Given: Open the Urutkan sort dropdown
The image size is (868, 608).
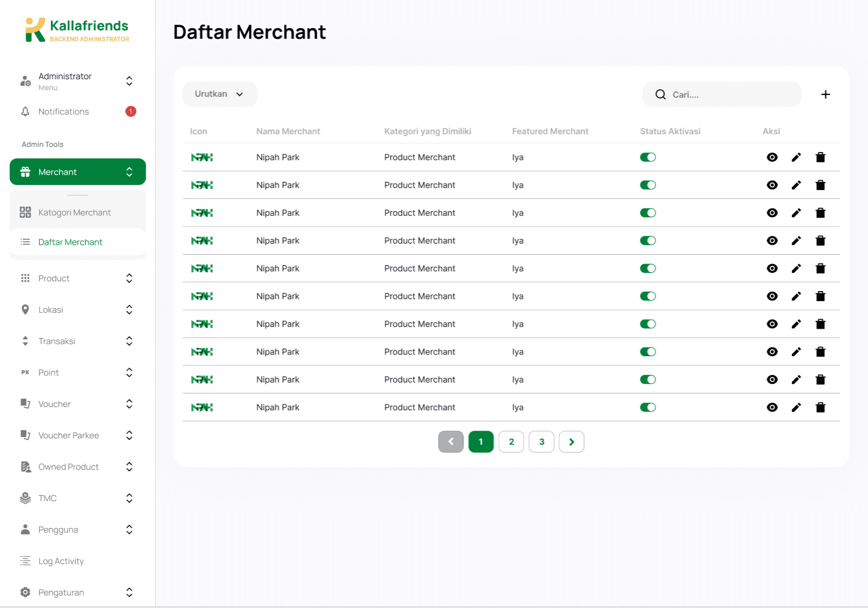Looking at the screenshot, I should [220, 94].
